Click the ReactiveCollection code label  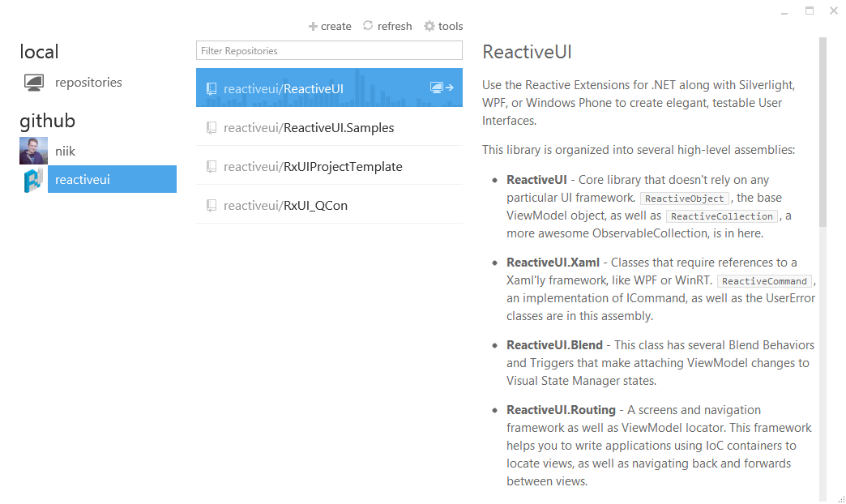pos(722,216)
